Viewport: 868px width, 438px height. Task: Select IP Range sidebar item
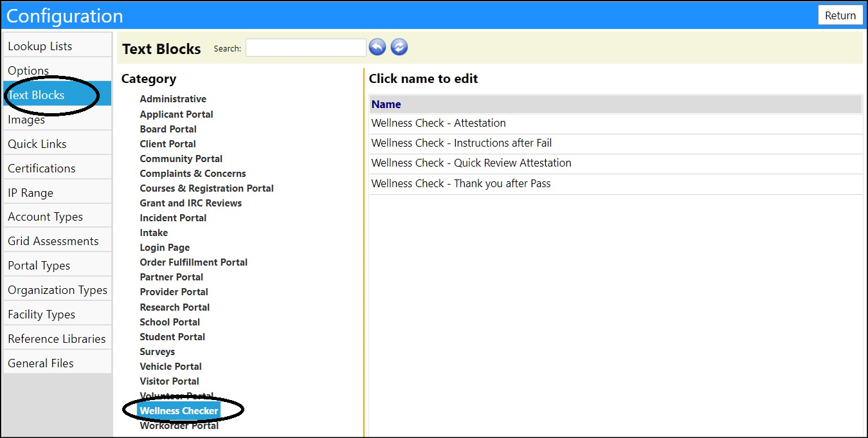[x=57, y=193]
